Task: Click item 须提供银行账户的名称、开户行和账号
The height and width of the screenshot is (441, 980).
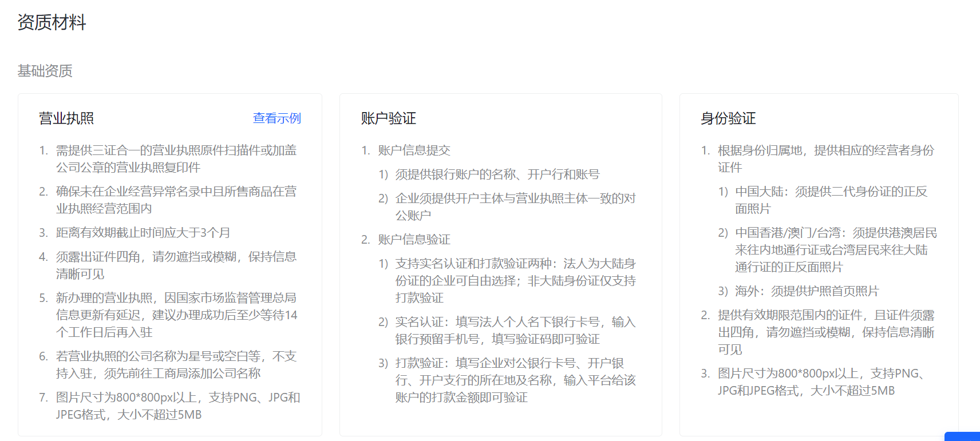Action: click(x=497, y=174)
